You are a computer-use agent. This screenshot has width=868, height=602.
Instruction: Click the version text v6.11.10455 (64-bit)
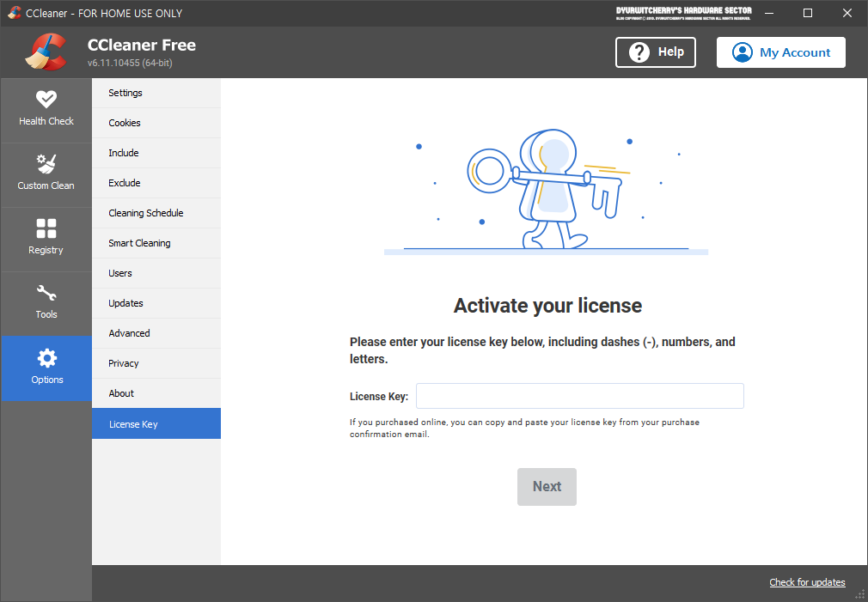(x=130, y=63)
